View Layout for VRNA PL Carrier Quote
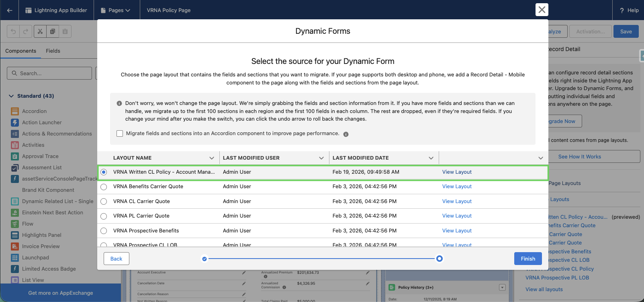The image size is (644, 302). 457,216
